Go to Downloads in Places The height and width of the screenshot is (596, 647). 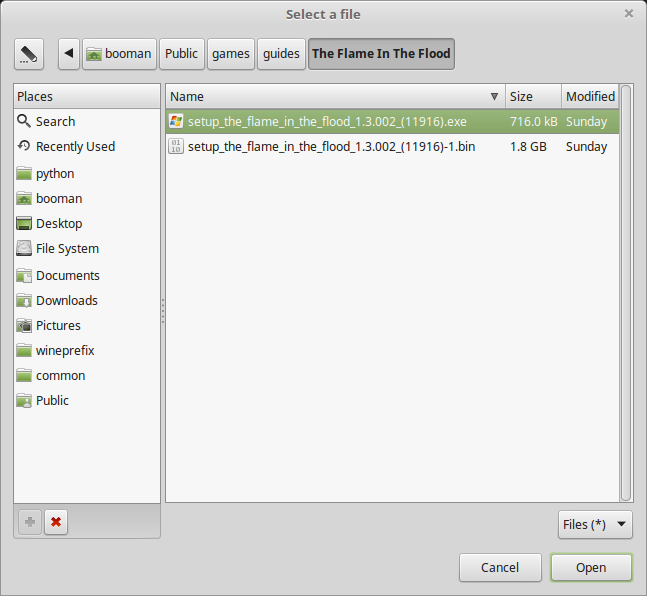[x=87, y=300]
